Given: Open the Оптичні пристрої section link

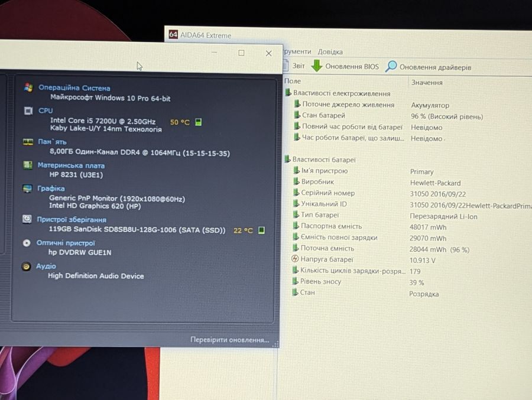Looking at the screenshot, I should pos(66,243).
